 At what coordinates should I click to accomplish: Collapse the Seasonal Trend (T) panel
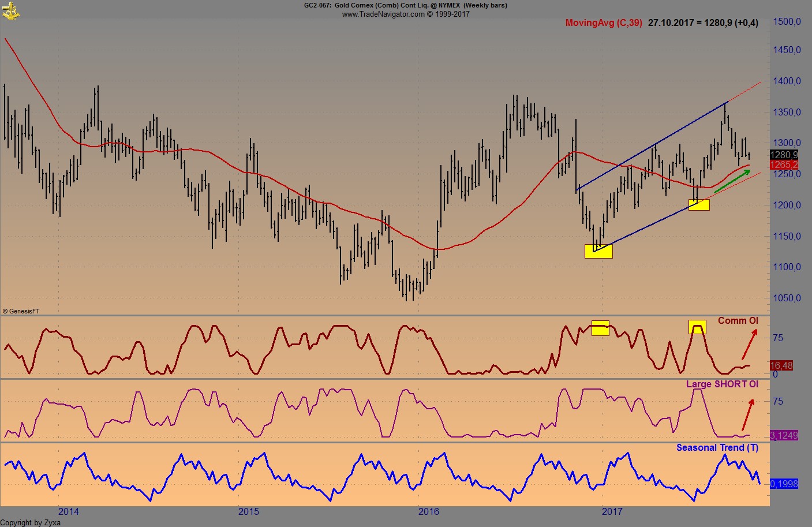[717, 447]
